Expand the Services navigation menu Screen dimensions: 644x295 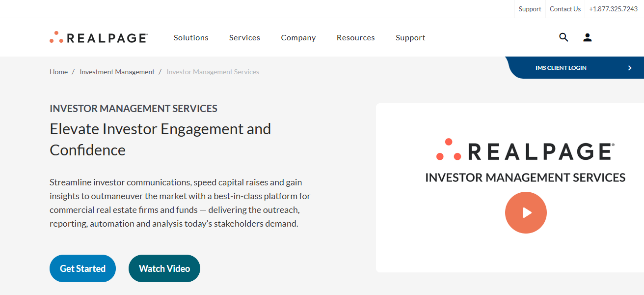click(x=244, y=37)
